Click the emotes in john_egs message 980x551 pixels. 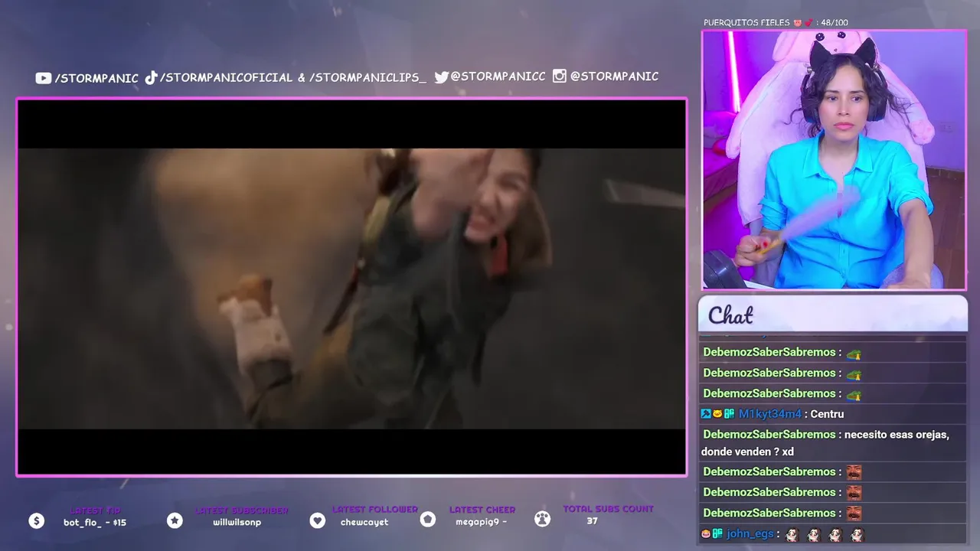point(825,534)
